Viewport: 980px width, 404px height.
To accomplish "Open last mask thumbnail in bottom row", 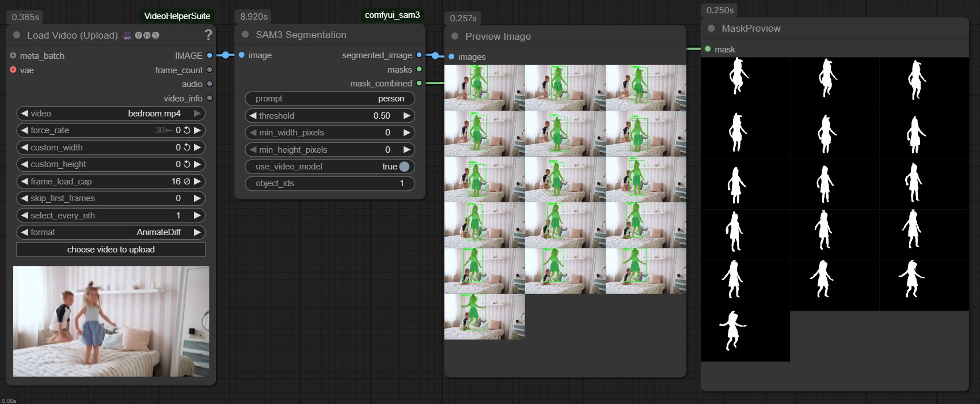I will pyautogui.click(x=745, y=337).
